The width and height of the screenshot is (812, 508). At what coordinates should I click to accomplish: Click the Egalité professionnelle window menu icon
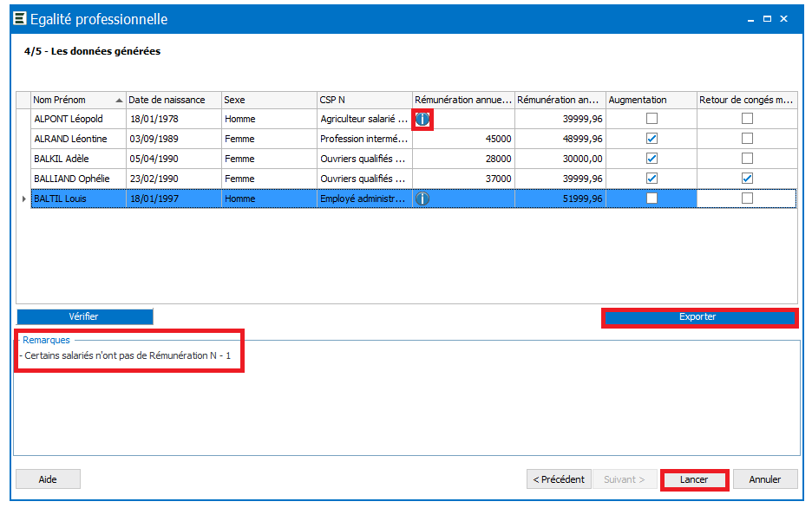(x=20, y=18)
